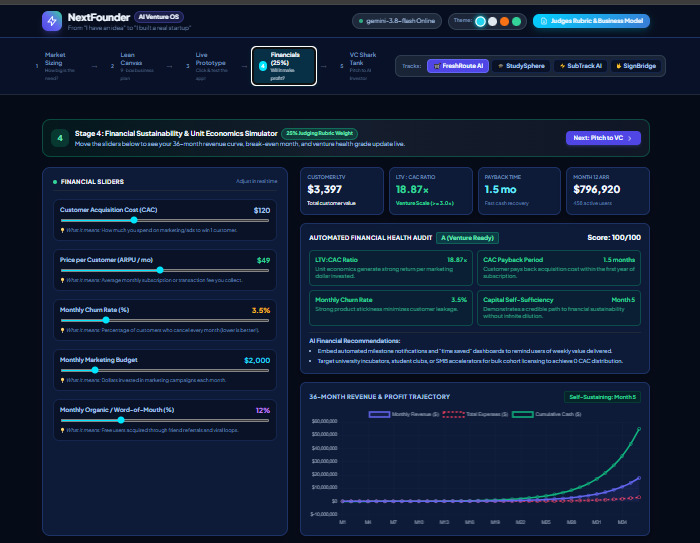Click the Payback Time 1.5 mo card
The image size is (700, 543).
(519, 191)
